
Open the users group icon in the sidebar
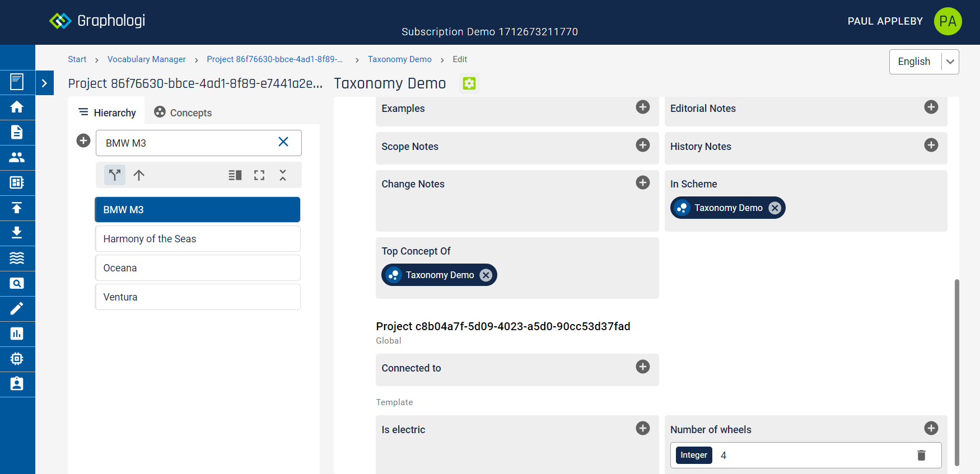[x=17, y=157]
